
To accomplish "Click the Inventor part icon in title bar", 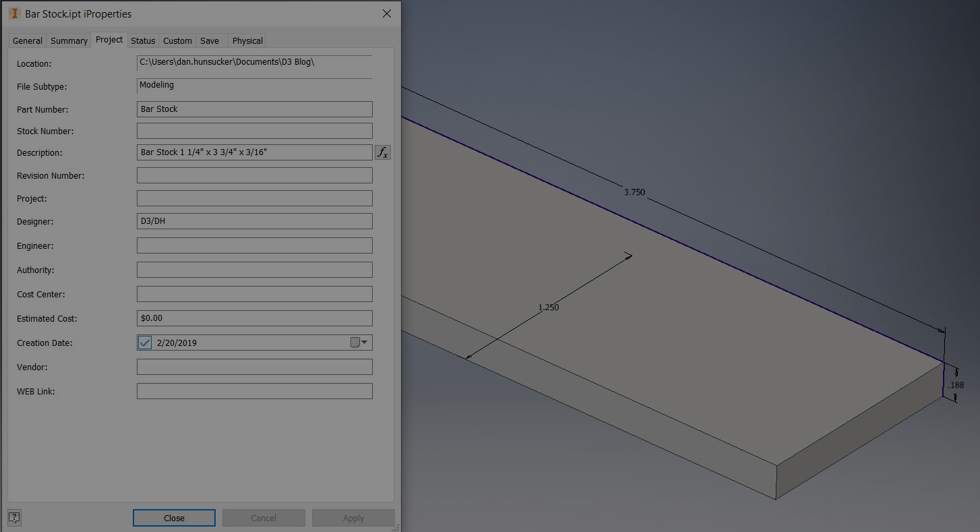I will [14, 13].
